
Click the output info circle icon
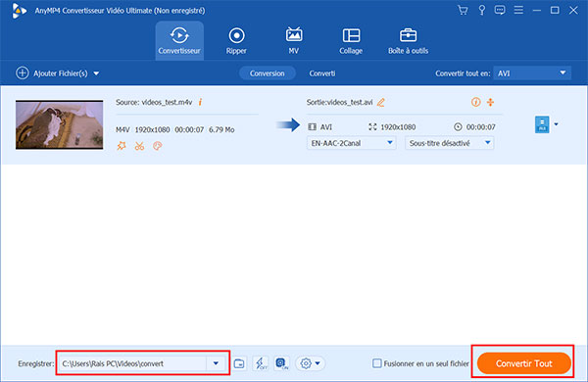[476, 102]
